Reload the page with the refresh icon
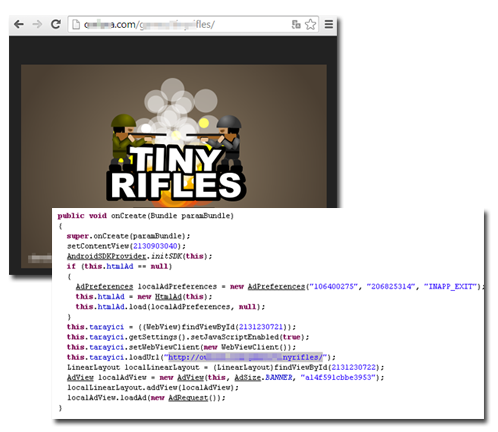Viewport: 498px width, 432px height. pyautogui.click(x=56, y=24)
